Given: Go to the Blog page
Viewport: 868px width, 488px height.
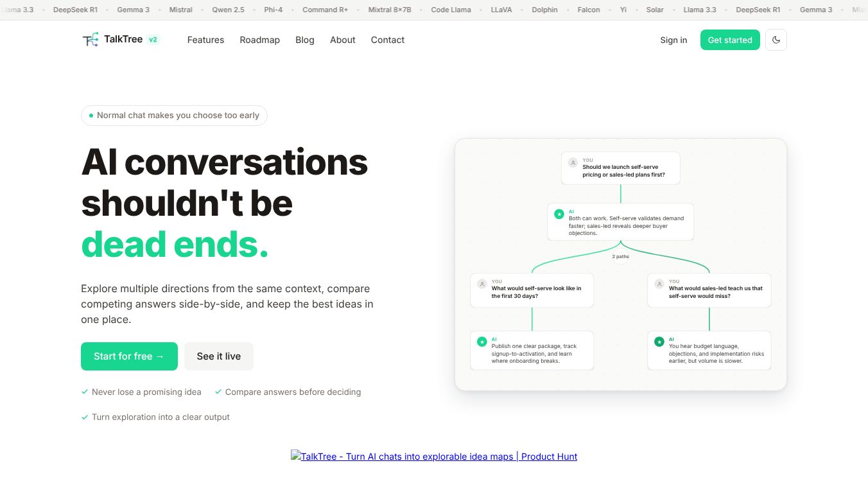Looking at the screenshot, I should pos(305,40).
